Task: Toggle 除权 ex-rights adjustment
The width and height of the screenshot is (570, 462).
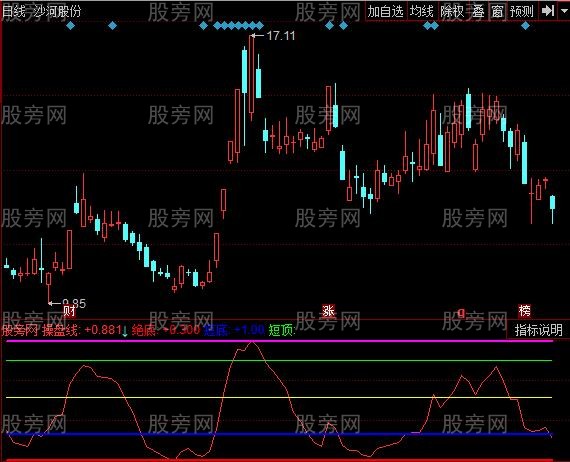Action: coord(452,11)
